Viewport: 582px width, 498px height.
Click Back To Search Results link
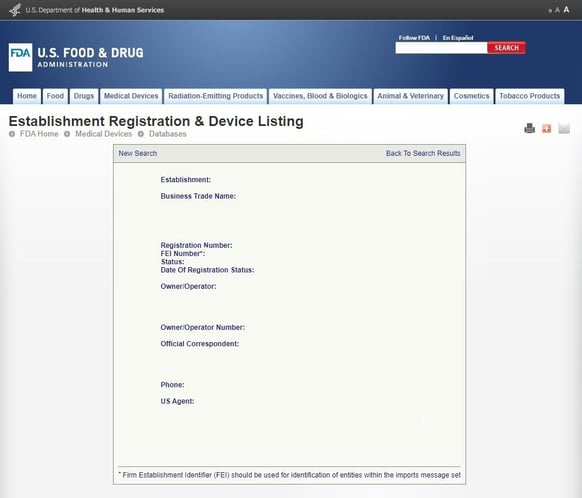423,153
